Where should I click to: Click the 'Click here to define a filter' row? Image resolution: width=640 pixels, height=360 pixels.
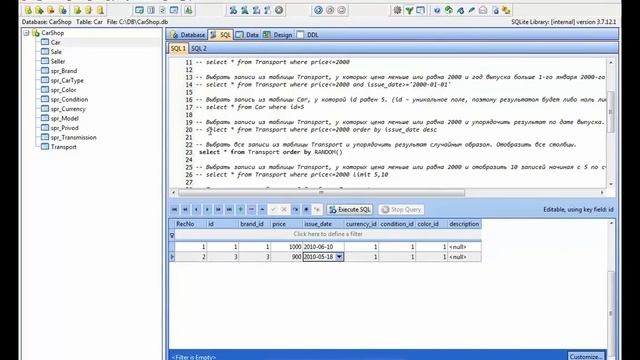point(328,234)
